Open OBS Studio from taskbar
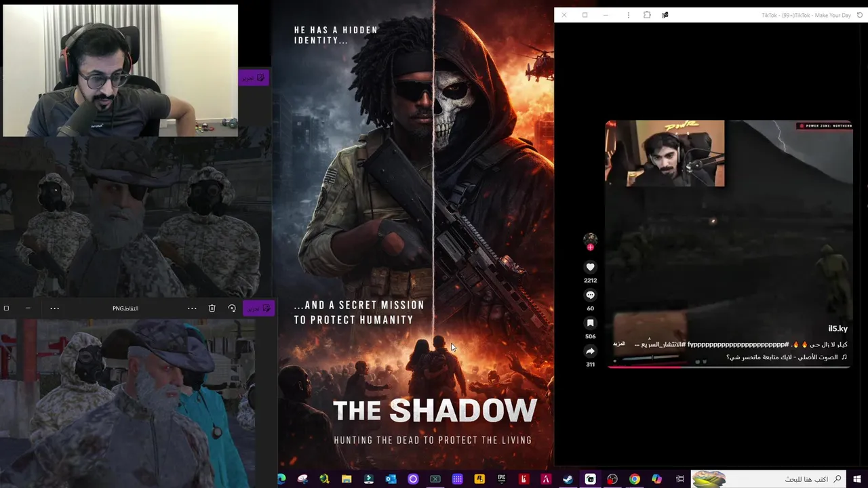Screen dimensions: 868x488 click(x=612, y=479)
